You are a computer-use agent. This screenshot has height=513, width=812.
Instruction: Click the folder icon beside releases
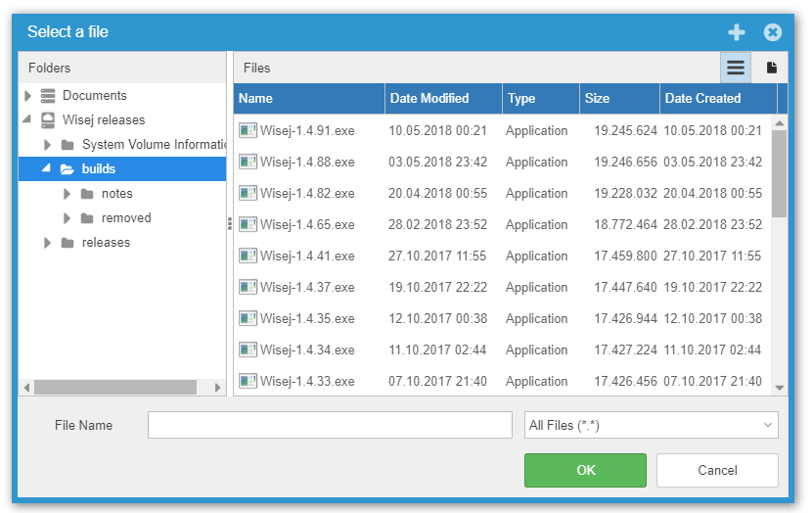68,243
